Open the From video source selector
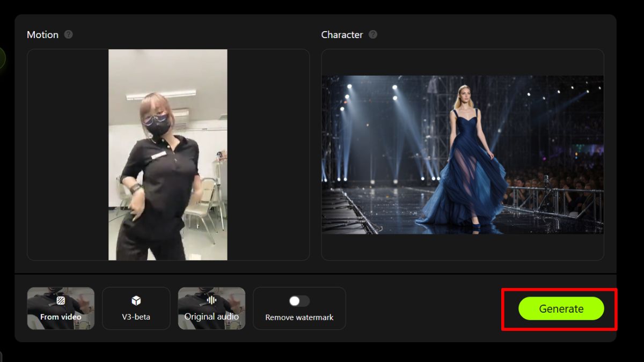This screenshot has width=644, height=362. pyautogui.click(x=61, y=308)
